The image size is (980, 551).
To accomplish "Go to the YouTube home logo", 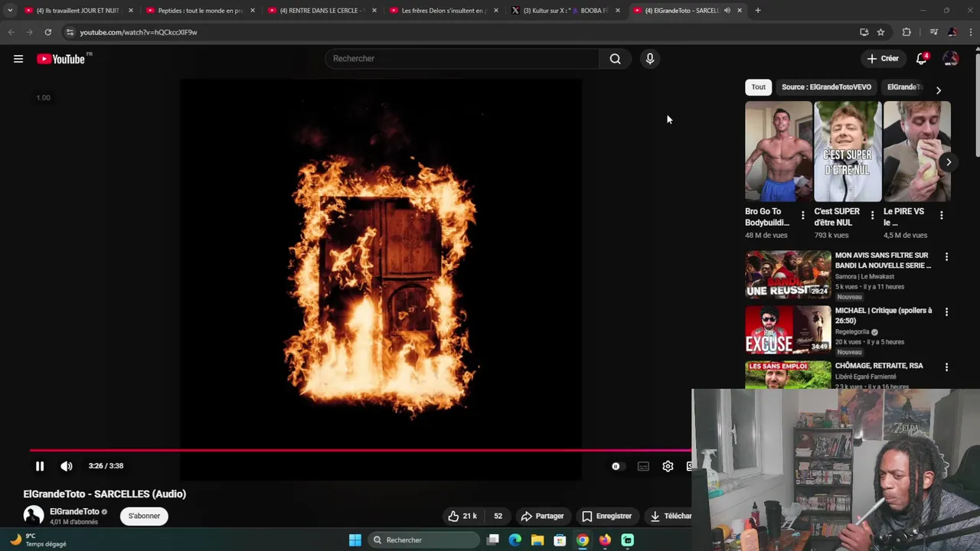I will click(60, 59).
